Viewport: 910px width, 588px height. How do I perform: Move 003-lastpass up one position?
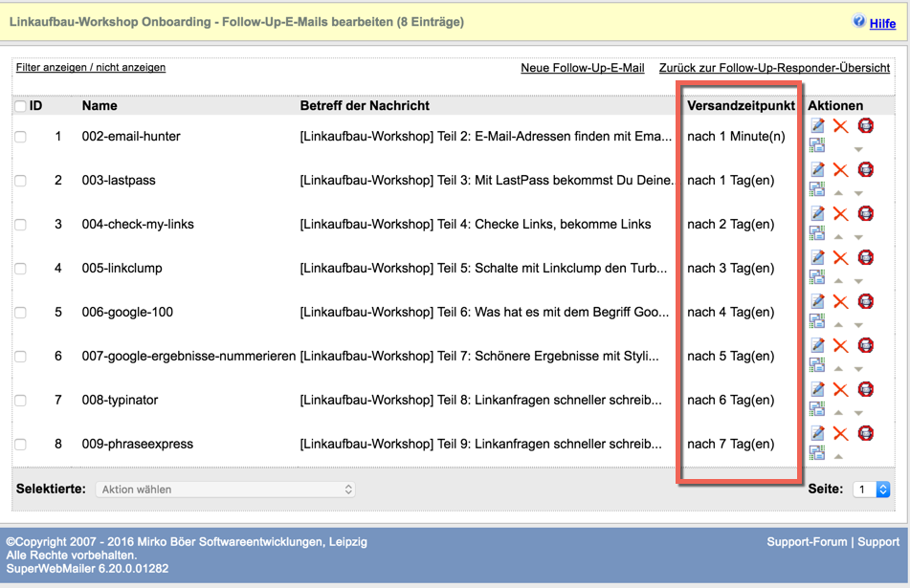tap(838, 193)
